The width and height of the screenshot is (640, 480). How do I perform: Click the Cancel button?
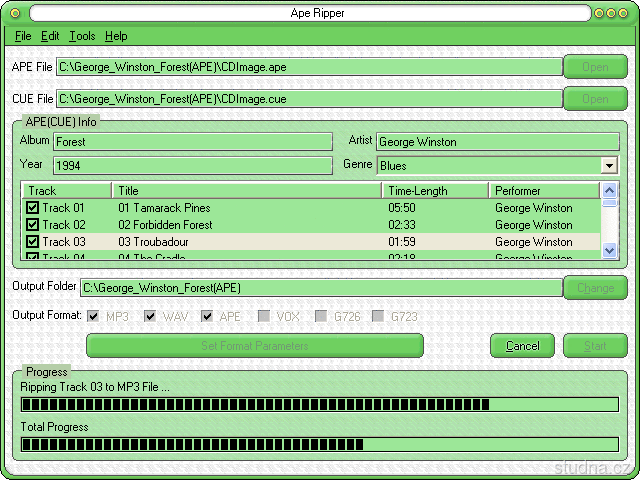click(x=522, y=346)
